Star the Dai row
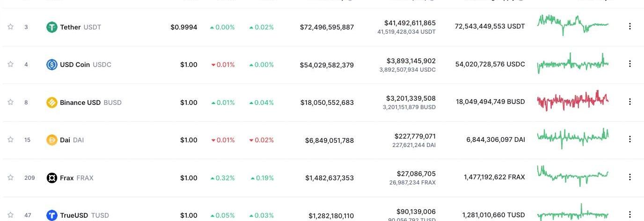Screen dimensions: 644x221 click(x=10, y=140)
